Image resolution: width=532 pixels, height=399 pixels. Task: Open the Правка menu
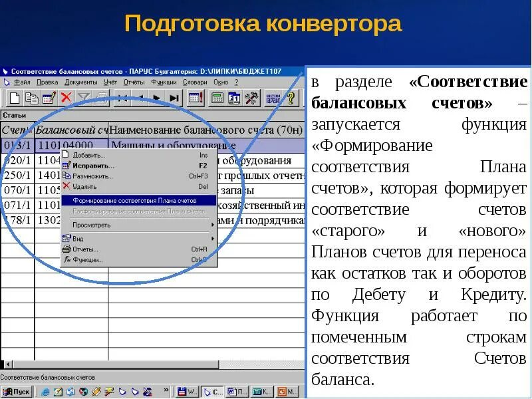click(x=47, y=82)
